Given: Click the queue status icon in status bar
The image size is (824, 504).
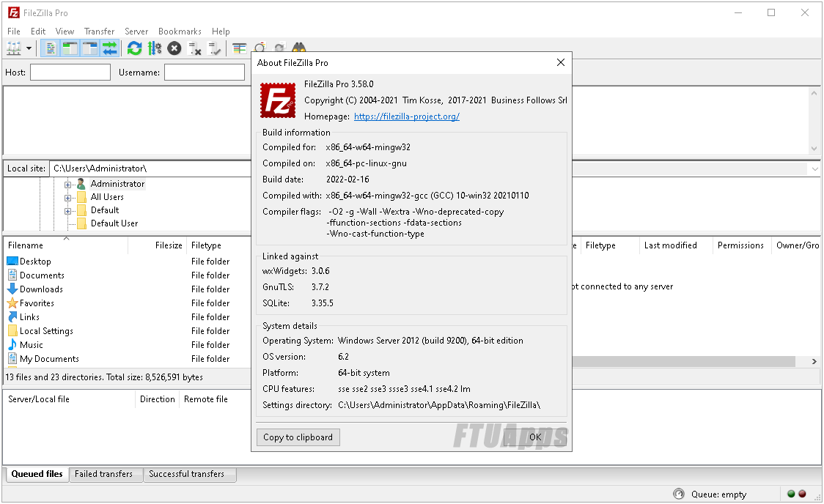Looking at the screenshot, I should coord(679,494).
